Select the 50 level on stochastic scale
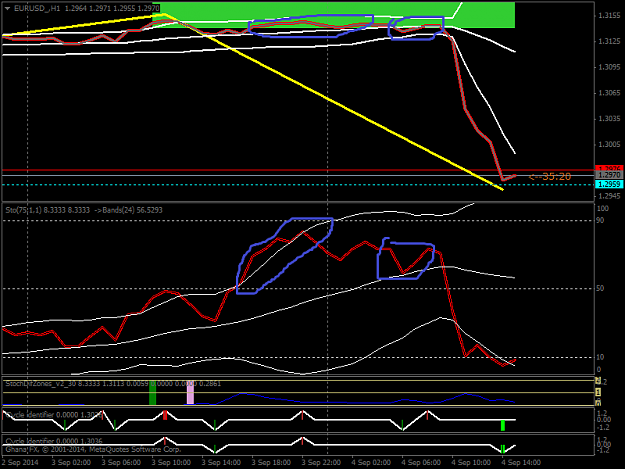The image size is (625, 469). point(600,288)
